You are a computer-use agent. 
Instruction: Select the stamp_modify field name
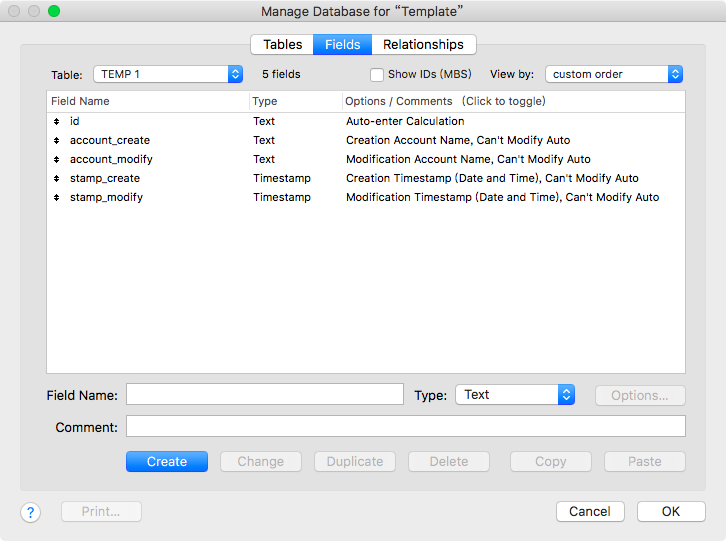106,197
